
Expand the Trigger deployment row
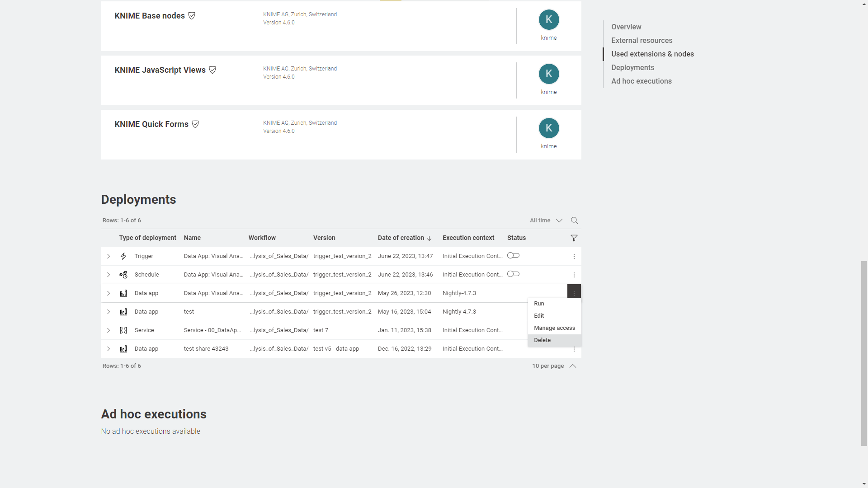pyautogui.click(x=108, y=256)
